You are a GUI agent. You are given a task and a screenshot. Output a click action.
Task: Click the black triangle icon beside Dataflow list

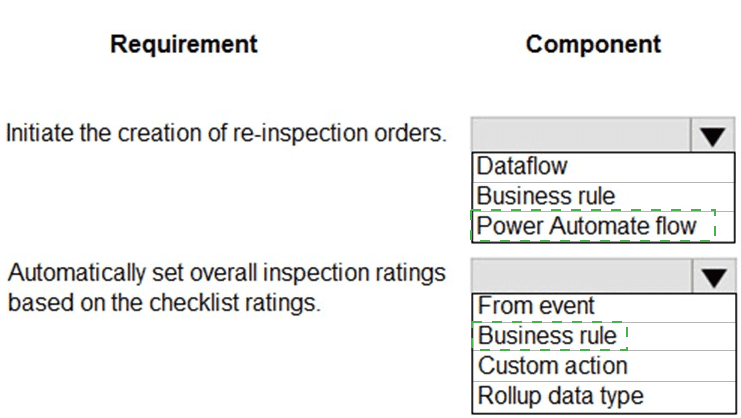[x=713, y=136]
